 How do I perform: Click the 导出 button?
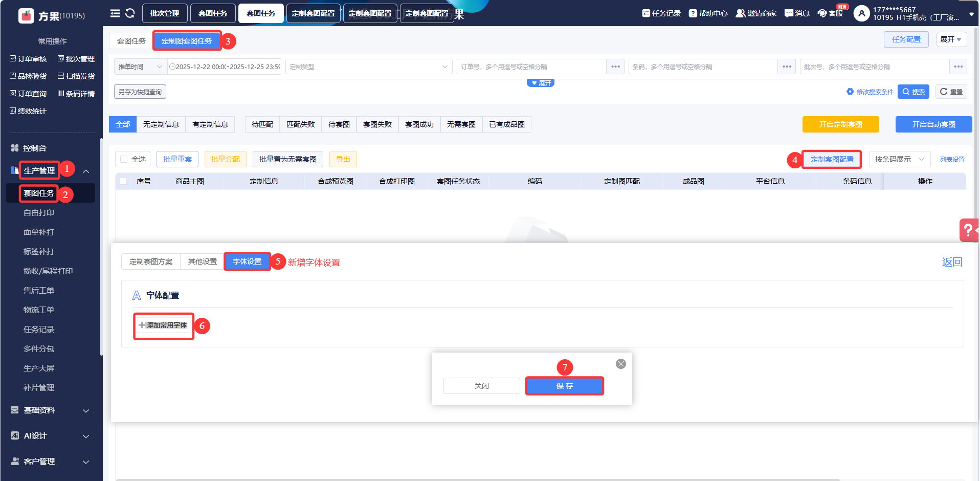[343, 159]
